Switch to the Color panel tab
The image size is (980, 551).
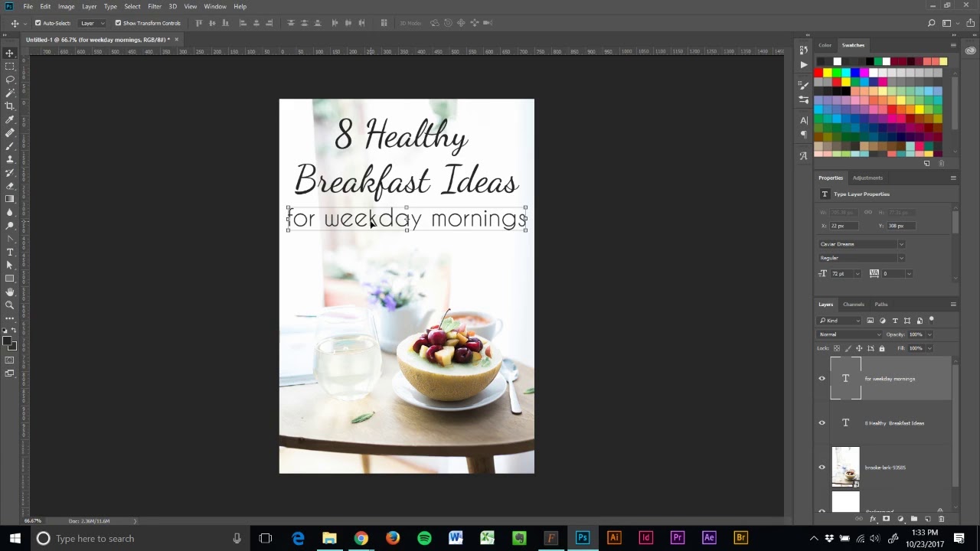point(825,45)
